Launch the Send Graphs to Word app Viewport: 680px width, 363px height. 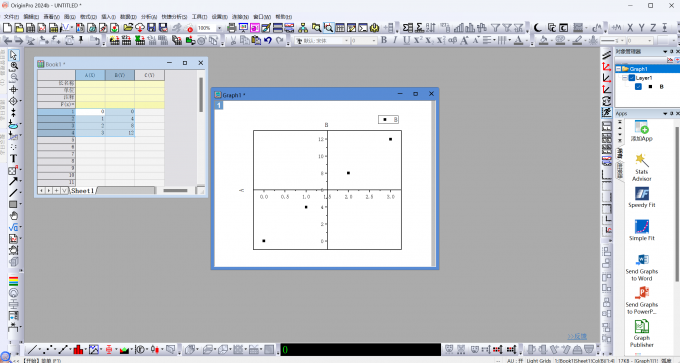[x=641, y=267]
